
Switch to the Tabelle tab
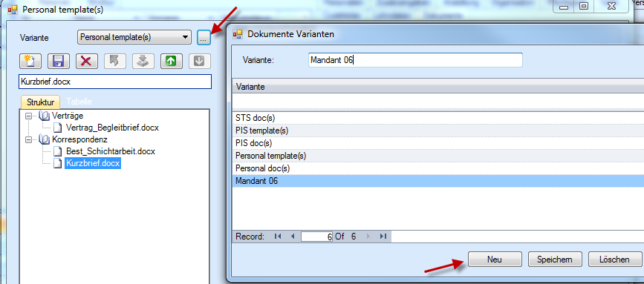[x=79, y=102]
